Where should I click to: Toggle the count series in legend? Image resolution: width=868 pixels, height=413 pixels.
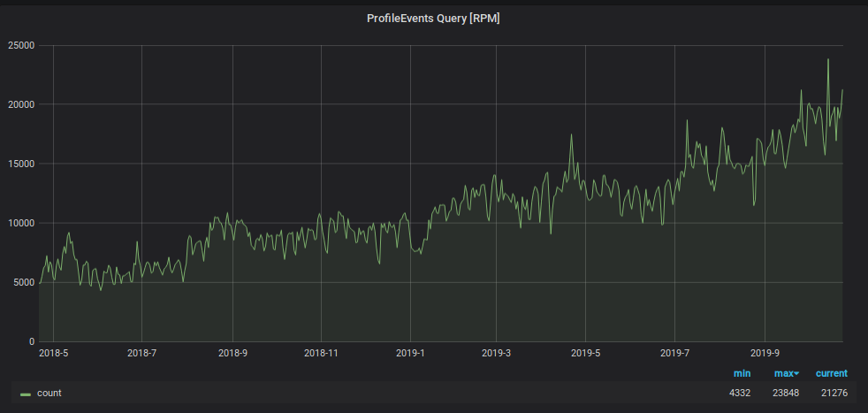[49, 393]
